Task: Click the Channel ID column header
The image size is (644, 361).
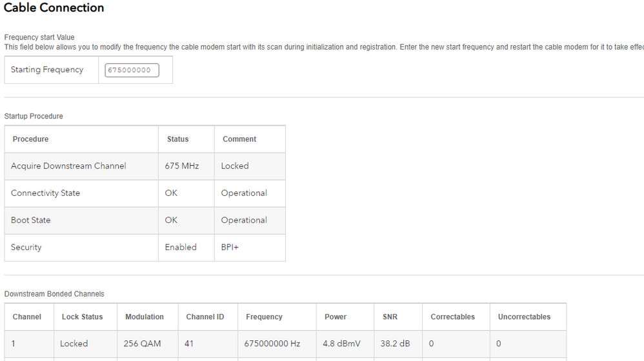Action: [205, 317]
